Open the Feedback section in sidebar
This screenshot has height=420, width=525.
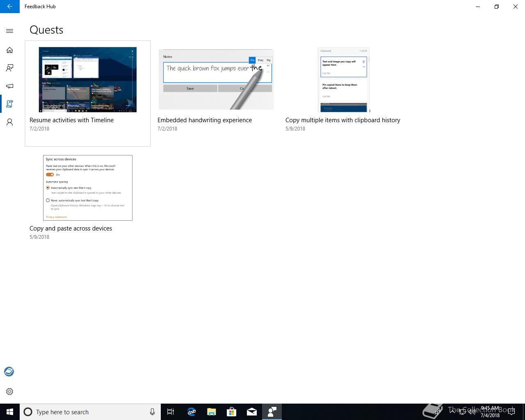point(10,68)
